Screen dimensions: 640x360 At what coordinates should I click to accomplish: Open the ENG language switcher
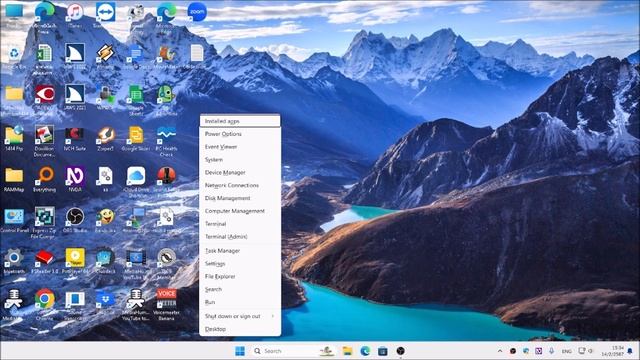[567, 351]
